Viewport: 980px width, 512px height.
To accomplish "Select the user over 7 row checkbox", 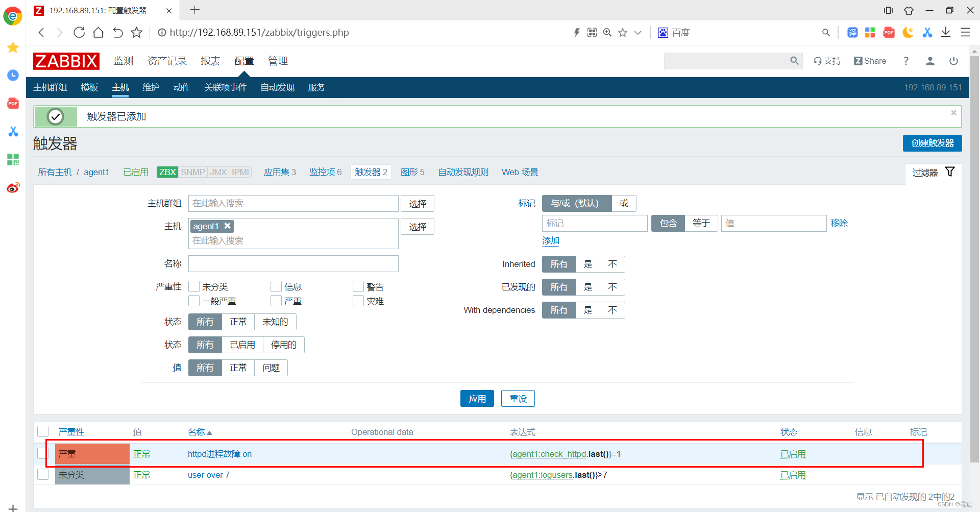I will pos(43,474).
